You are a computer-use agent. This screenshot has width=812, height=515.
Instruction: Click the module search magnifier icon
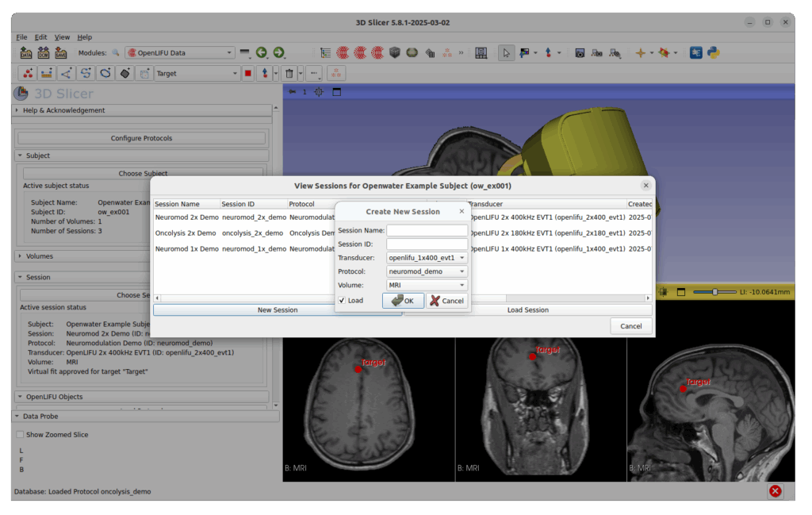click(x=116, y=53)
